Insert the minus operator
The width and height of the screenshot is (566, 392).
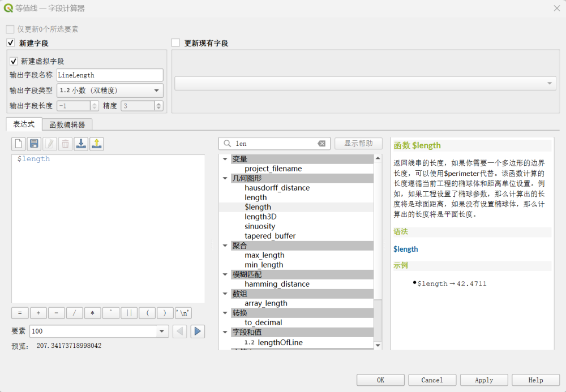(56, 313)
